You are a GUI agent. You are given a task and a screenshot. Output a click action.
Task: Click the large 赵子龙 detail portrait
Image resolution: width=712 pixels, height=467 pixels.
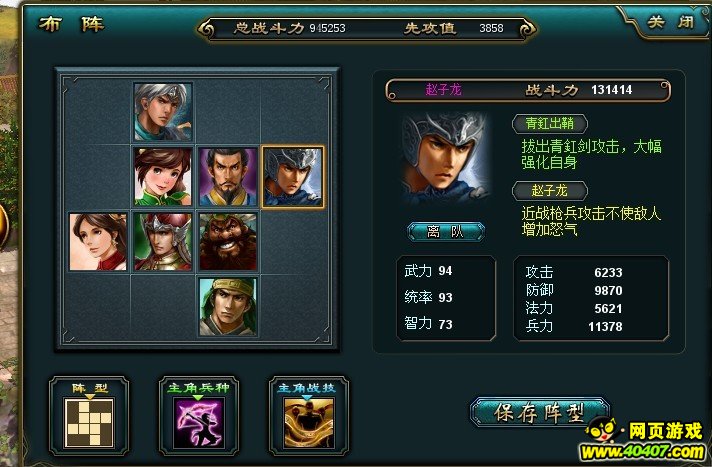click(x=445, y=157)
